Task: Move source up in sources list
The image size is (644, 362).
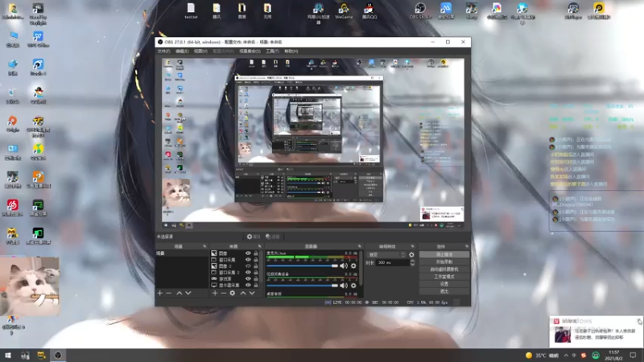Action: pos(243,293)
